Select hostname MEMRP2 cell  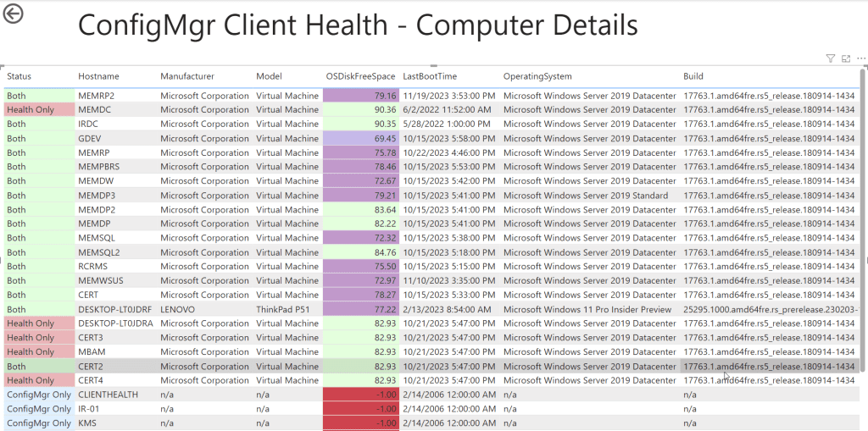(116, 96)
